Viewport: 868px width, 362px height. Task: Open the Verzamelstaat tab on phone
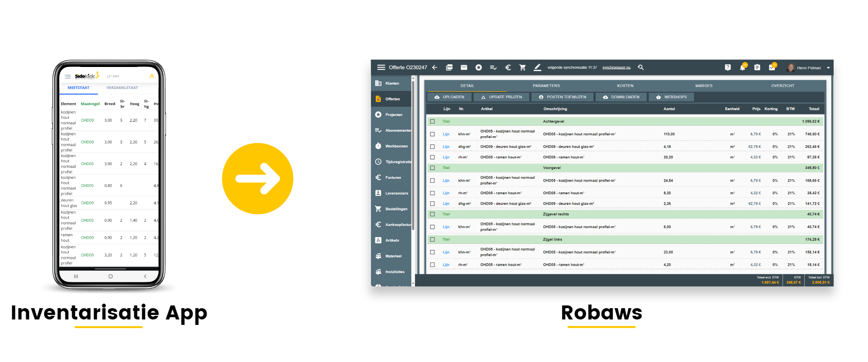click(x=122, y=88)
